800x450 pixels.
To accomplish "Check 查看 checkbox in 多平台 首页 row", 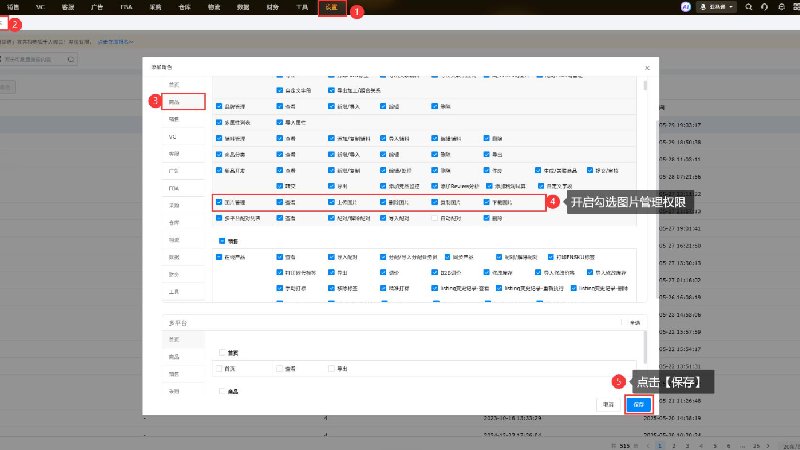I will click(x=279, y=368).
